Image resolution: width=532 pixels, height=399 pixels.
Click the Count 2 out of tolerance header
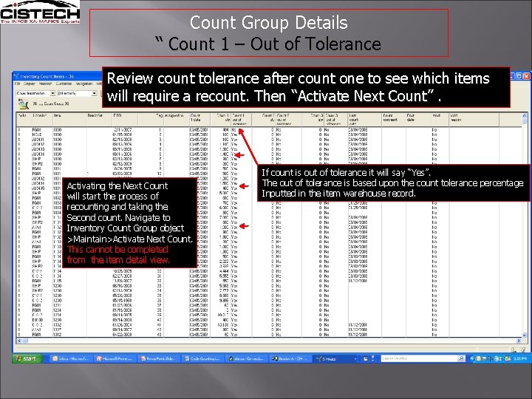point(289,120)
